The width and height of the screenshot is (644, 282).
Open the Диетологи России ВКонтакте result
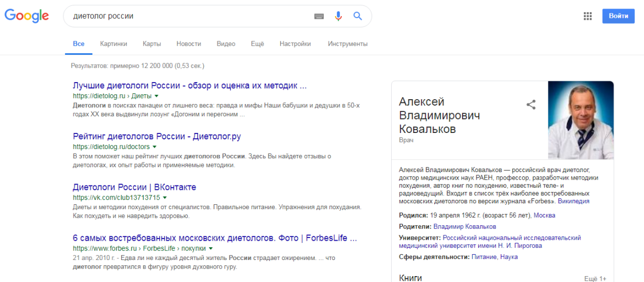click(x=134, y=187)
